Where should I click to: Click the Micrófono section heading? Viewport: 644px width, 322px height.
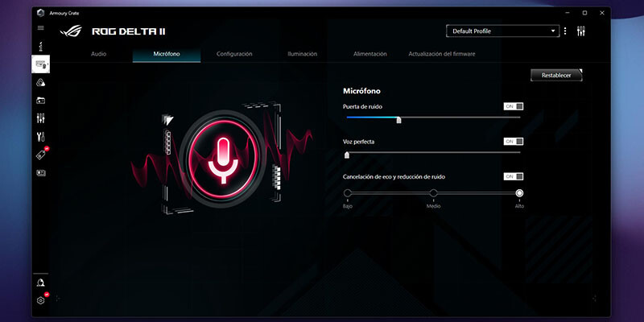tap(361, 91)
